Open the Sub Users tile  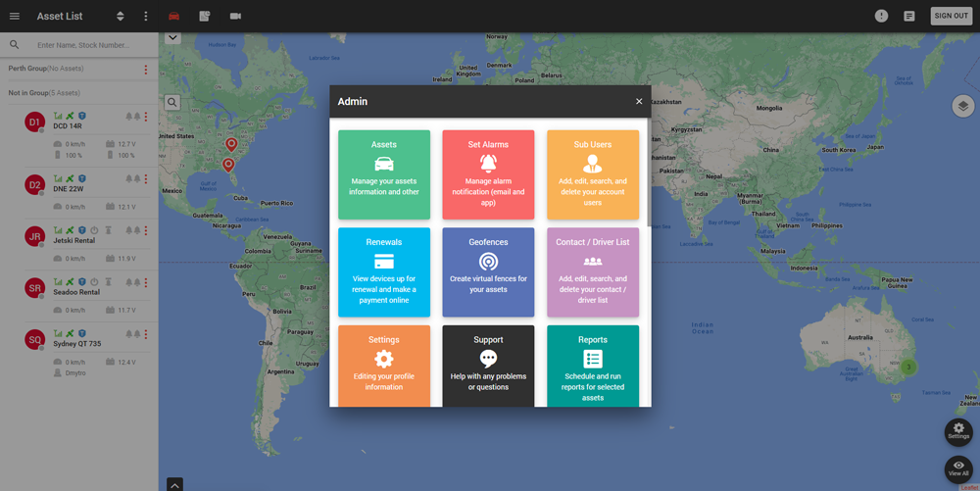(x=593, y=174)
